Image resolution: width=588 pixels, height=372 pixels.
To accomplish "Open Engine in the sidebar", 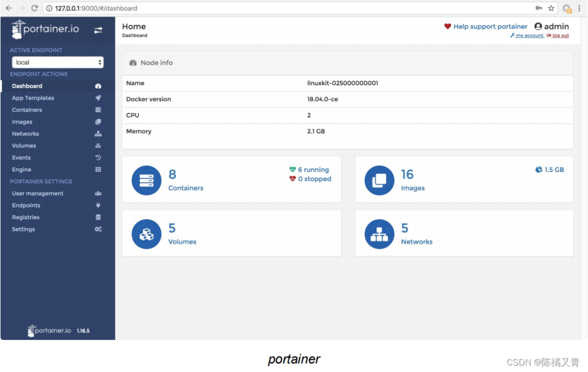I will tap(21, 169).
